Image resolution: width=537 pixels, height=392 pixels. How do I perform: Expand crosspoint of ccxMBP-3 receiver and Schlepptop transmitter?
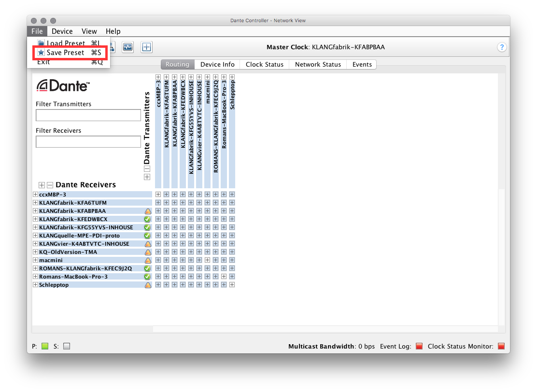pos(232,194)
